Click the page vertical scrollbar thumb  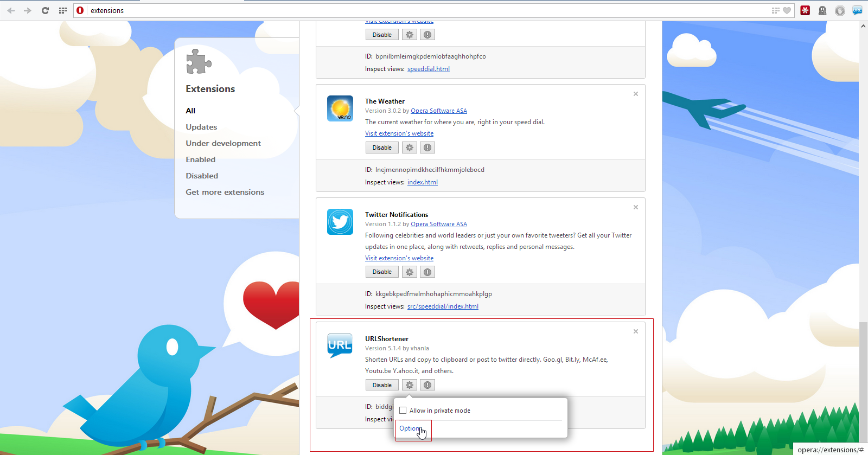863,382
